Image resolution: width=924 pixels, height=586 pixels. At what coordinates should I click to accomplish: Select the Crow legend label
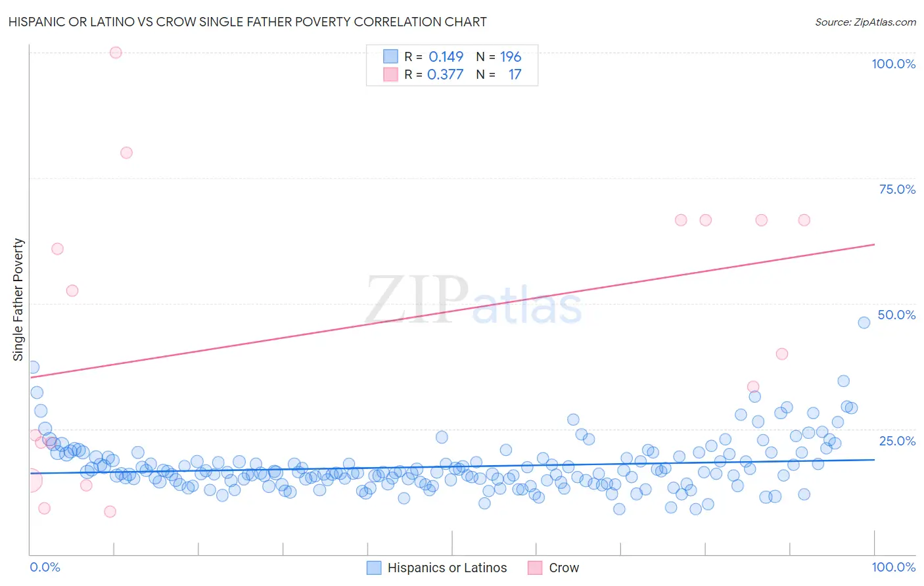click(564, 568)
